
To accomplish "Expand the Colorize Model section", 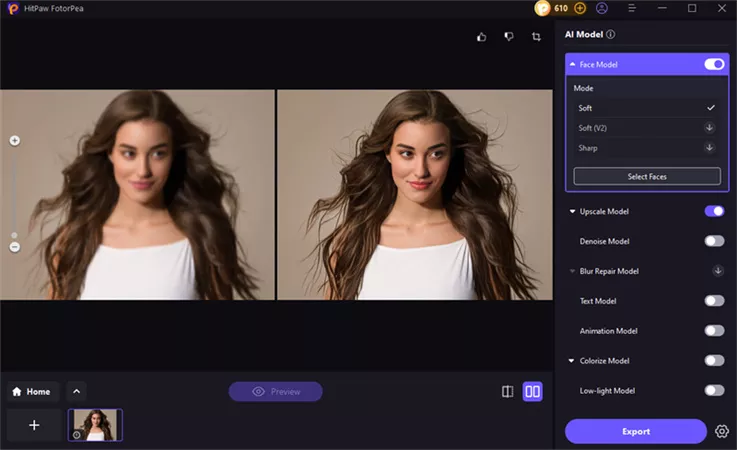I will pyautogui.click(x=572, y=360).
